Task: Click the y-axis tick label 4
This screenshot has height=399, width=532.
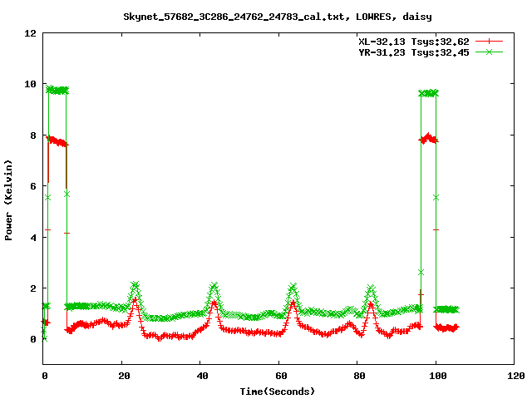Action: coord(33,238)
